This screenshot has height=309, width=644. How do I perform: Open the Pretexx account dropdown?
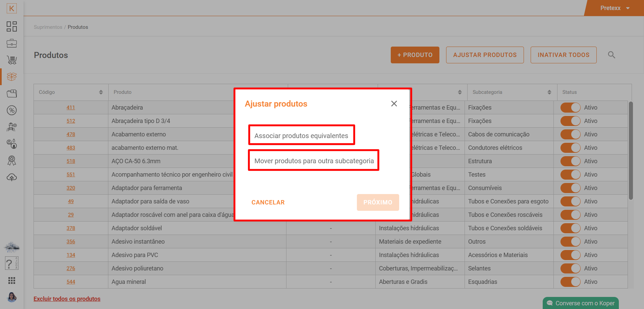pyautogui.click(x=614, y=8)
